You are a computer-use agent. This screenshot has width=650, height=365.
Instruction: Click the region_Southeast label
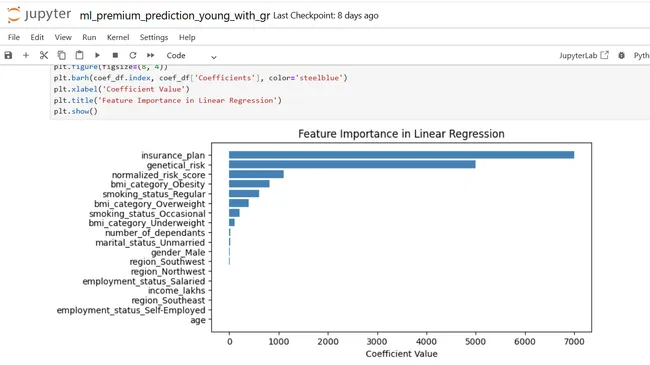168,300
